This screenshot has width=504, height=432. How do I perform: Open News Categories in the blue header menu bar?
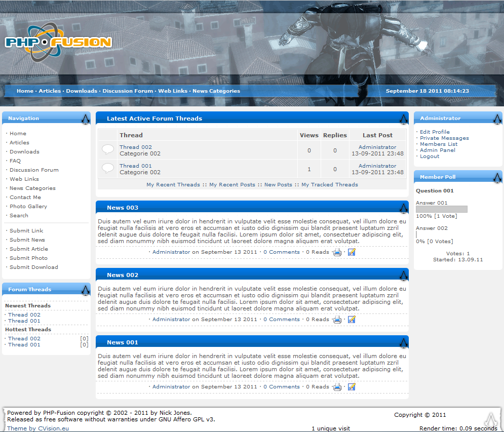pyautogui.click(x=216, y=91)
